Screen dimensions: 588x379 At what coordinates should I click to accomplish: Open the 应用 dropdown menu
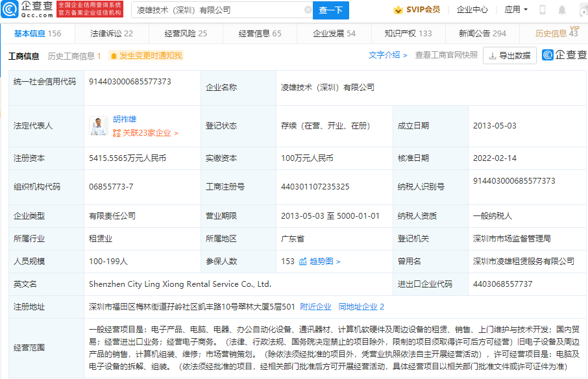tap(516, 10)
